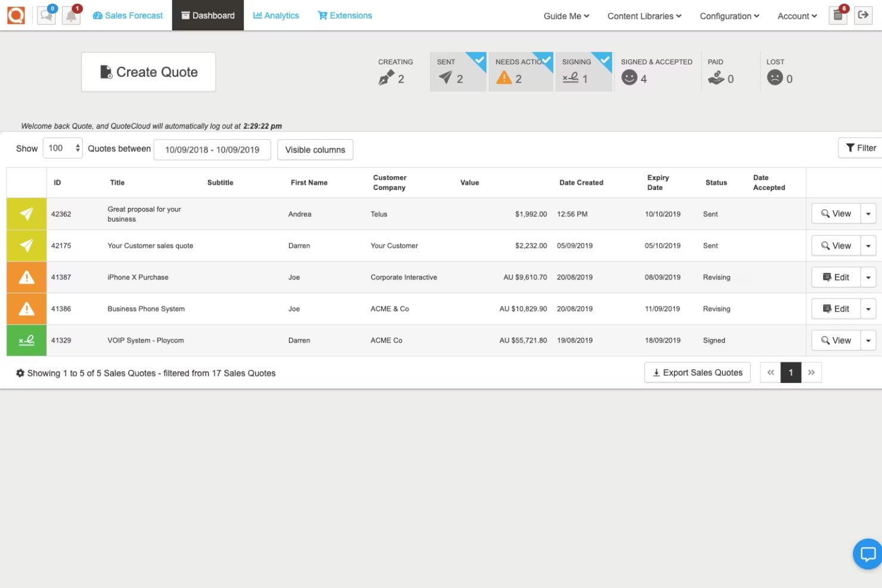Toggle the Needs Action filter checkmark

[543, 58]
